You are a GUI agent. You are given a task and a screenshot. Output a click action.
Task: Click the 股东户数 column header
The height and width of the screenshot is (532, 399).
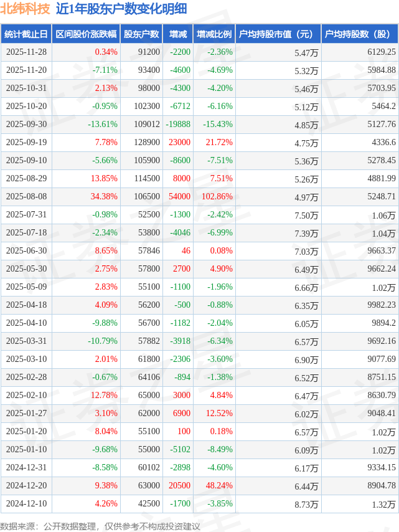(x=141, y=34)
